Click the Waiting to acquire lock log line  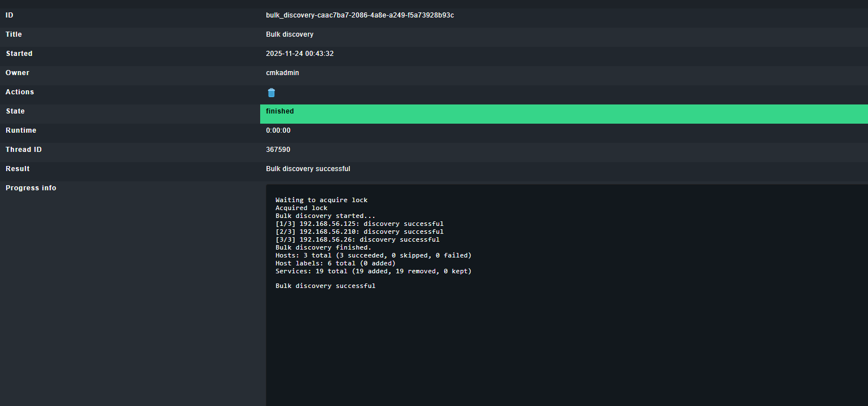coord(321,200)
